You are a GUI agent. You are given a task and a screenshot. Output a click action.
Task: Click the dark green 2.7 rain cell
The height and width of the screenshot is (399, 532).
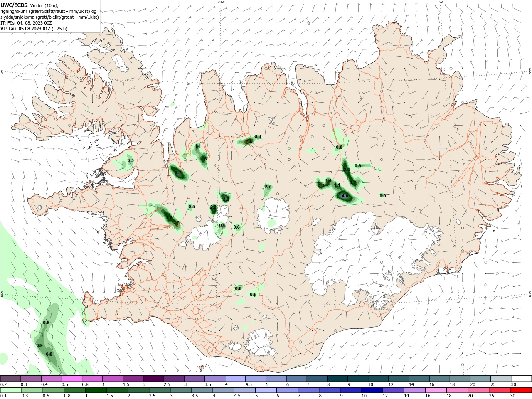179,173
